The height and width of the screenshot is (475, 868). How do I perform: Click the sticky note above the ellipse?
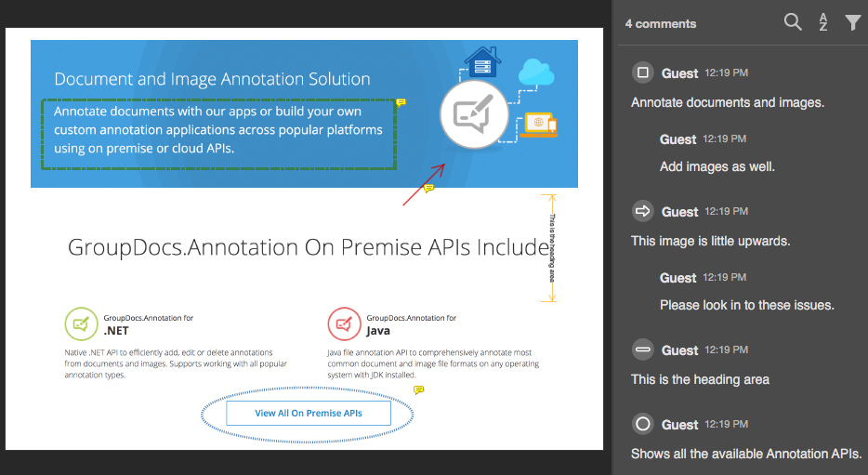(x=418, y=390)
